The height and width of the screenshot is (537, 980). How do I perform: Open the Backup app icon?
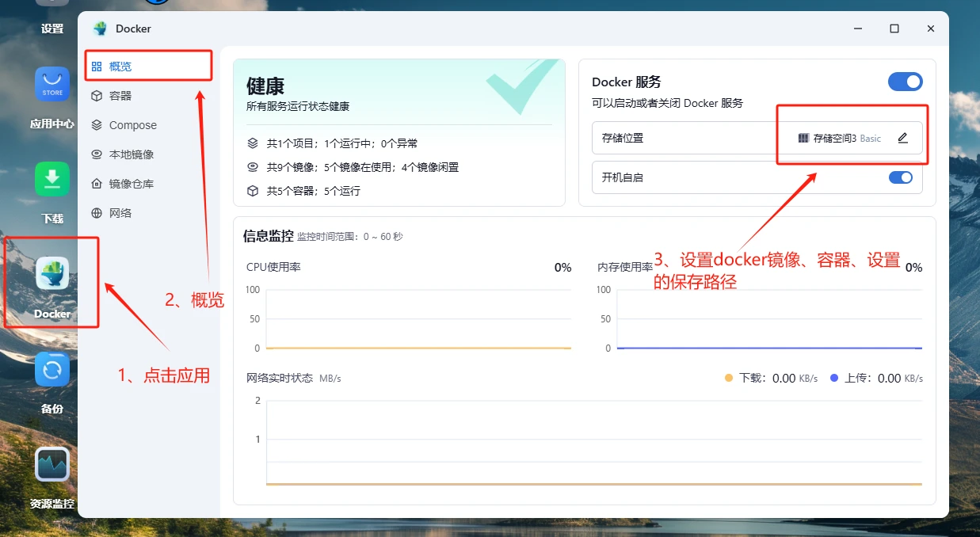(x=52, y=369)
